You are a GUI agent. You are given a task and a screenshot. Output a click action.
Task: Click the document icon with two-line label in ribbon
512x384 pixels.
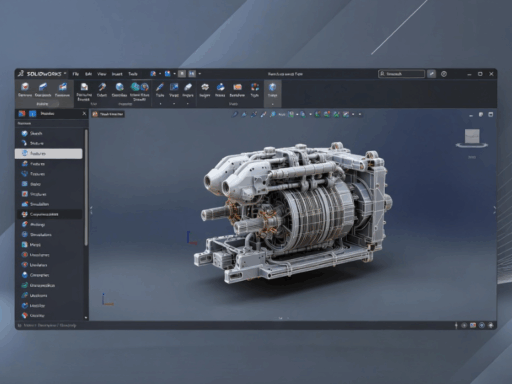[x=84, y=91]
